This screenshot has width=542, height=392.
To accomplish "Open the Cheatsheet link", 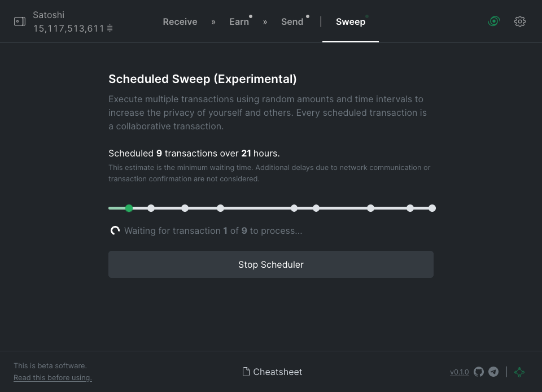I will coord(272,372).
